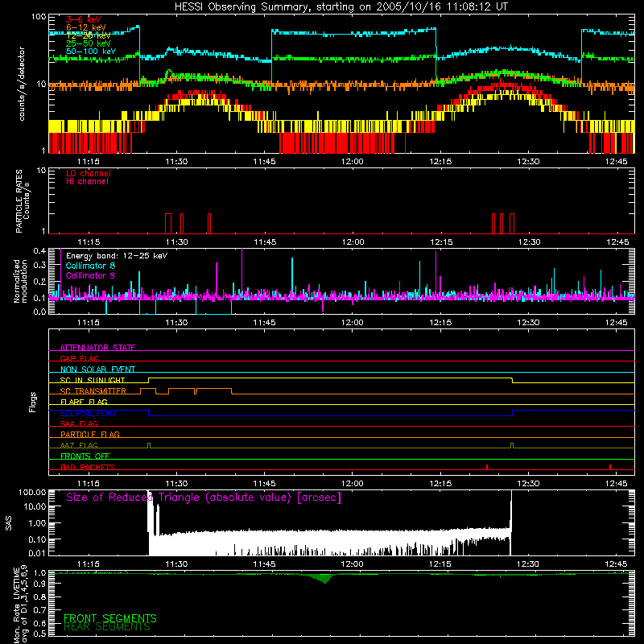
Task: Click the green livetime dip near 11:55
Action: tap(324, 579)
